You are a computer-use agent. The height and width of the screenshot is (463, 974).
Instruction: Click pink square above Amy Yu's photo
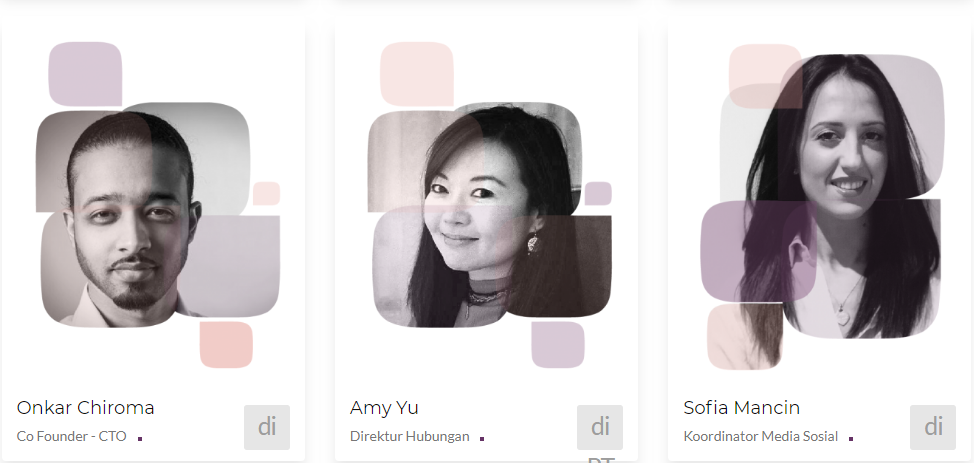pyautogui.click(x=417, y=74)
